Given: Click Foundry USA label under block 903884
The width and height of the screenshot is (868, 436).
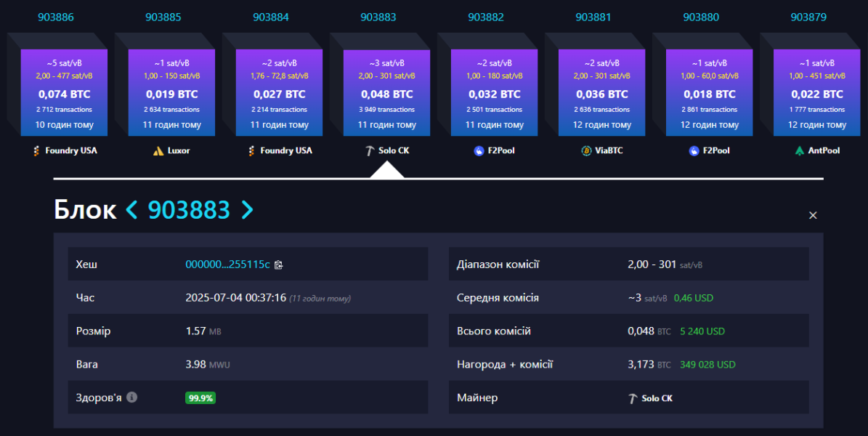Looking at the screenshot, I should click(286, 151).
